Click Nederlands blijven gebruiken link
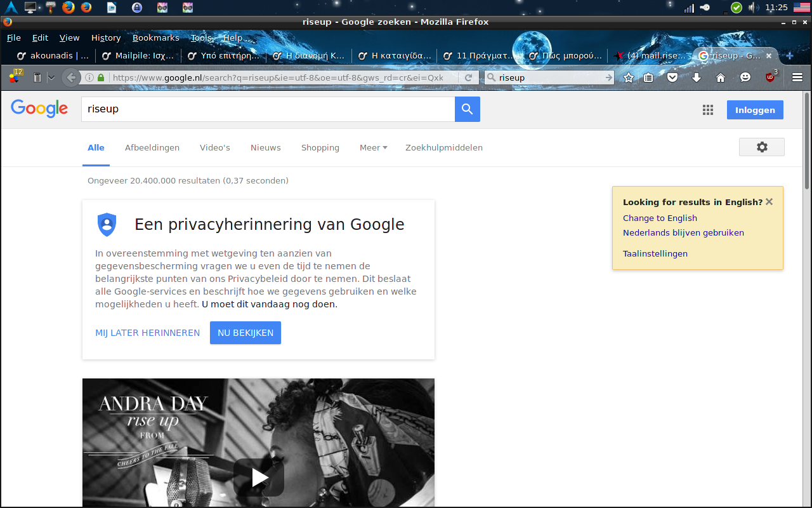This screenshot has height=508, width=812. (683, 232)
